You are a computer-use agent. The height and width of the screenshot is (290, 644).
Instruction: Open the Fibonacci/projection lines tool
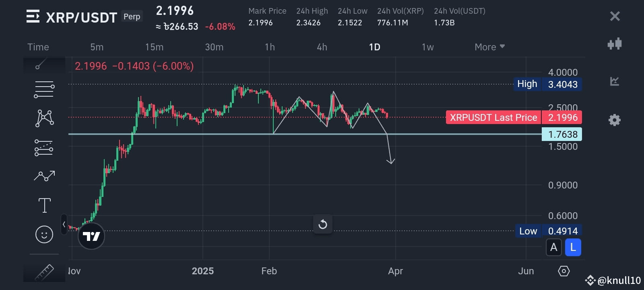click(x=44, y=148)
